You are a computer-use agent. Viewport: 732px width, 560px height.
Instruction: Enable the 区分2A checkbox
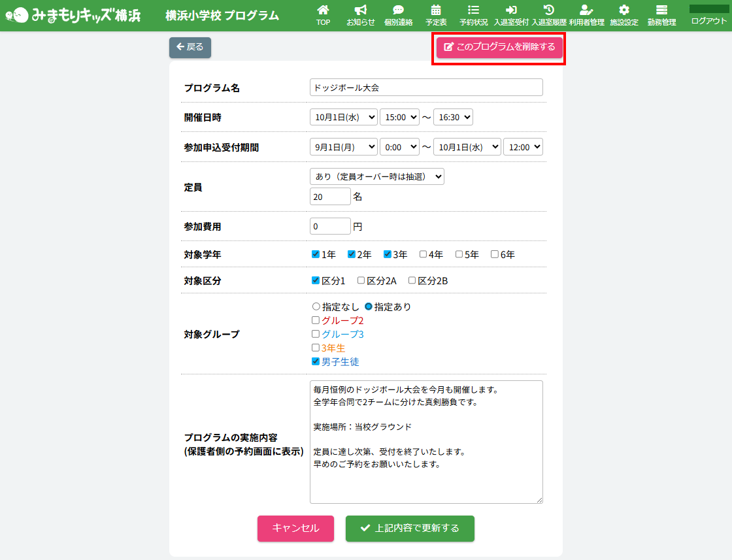(x=361, y=280)
